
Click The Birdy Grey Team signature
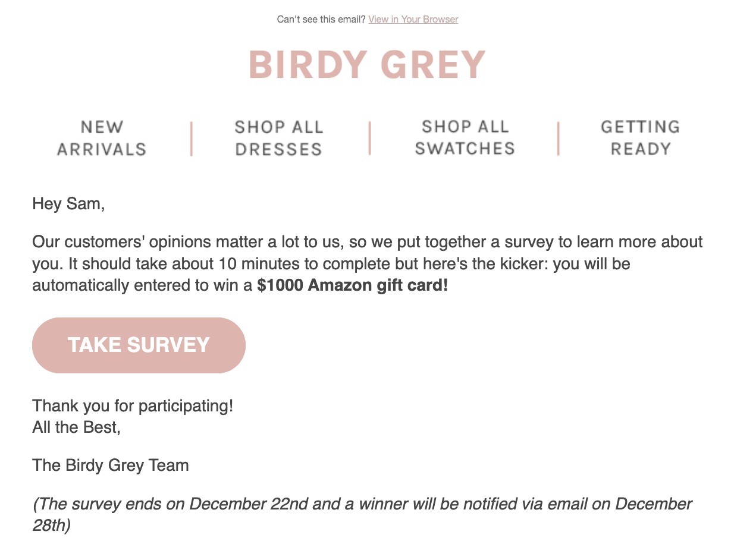point(111,465)
